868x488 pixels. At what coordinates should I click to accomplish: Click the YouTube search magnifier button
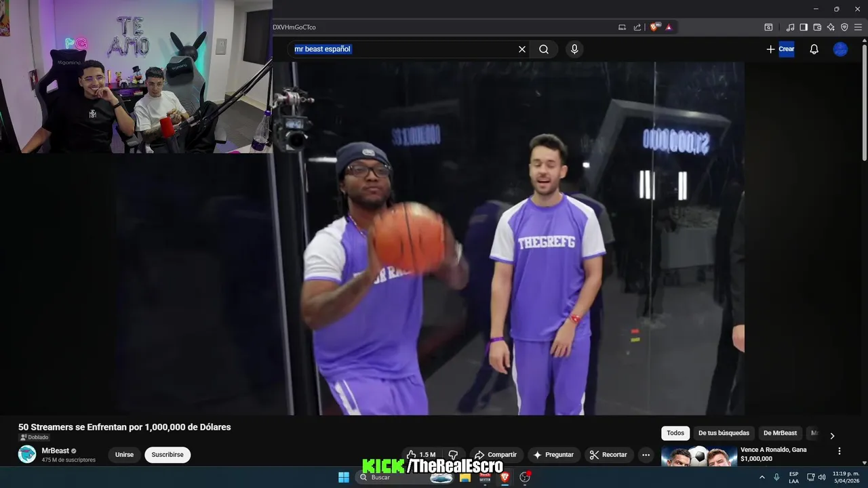point(544,49)
